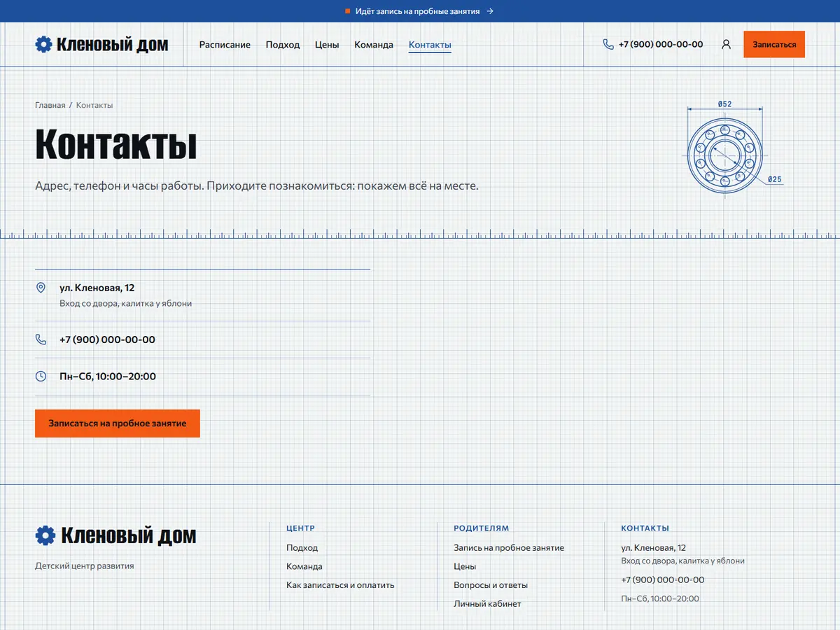Click the phone icon in header
This screenshot has height=630, width=840.
point(608,44)
